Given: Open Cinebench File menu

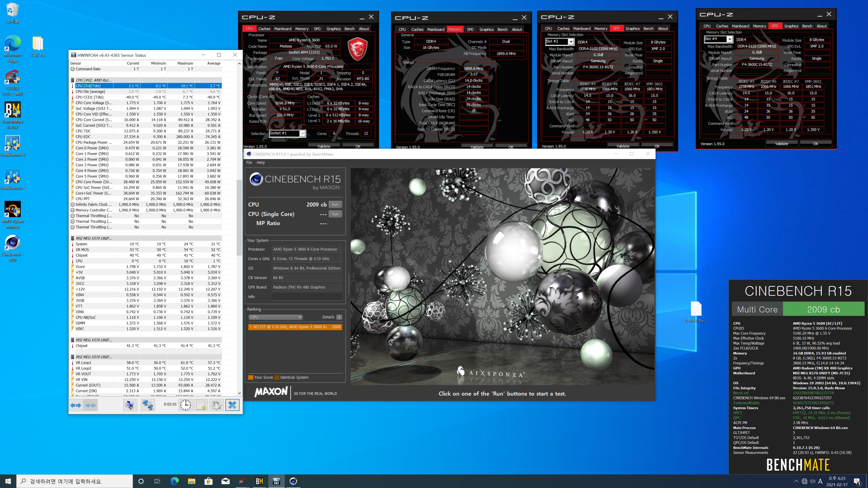Looking at the screenshot, I should click(x=249, y=162).
